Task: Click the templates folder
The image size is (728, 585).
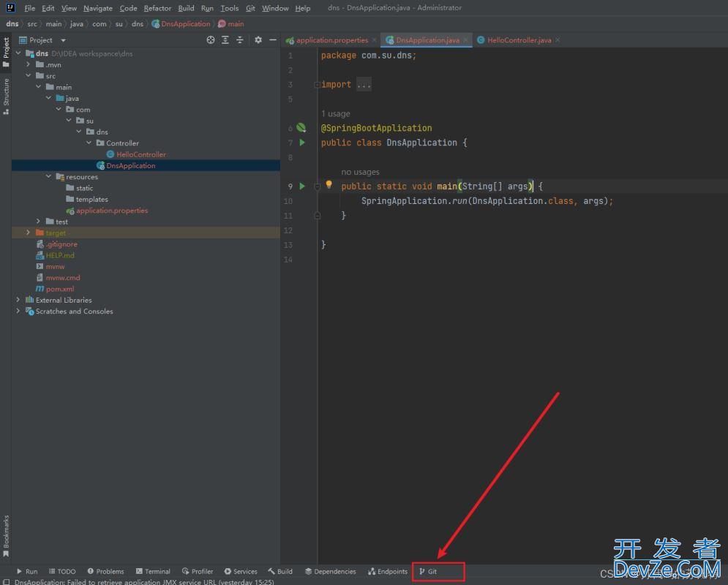Action: click(92, 199)
